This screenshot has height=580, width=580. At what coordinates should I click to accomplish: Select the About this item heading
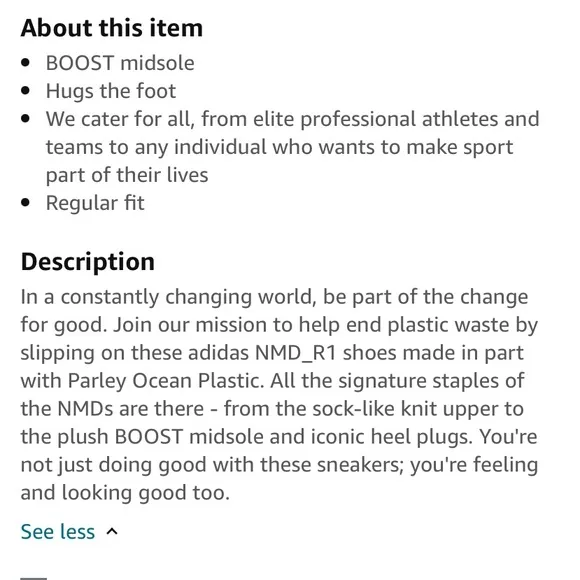coord(112,28)
